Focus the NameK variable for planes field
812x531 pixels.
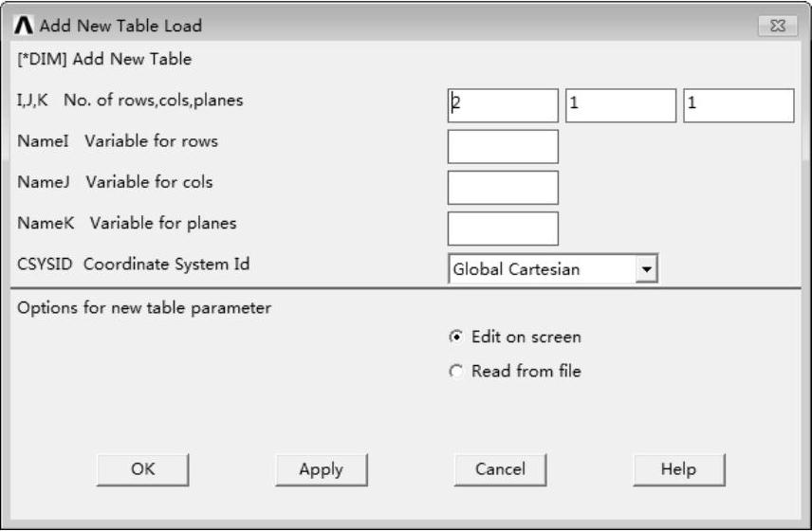(x=503, y=229)
